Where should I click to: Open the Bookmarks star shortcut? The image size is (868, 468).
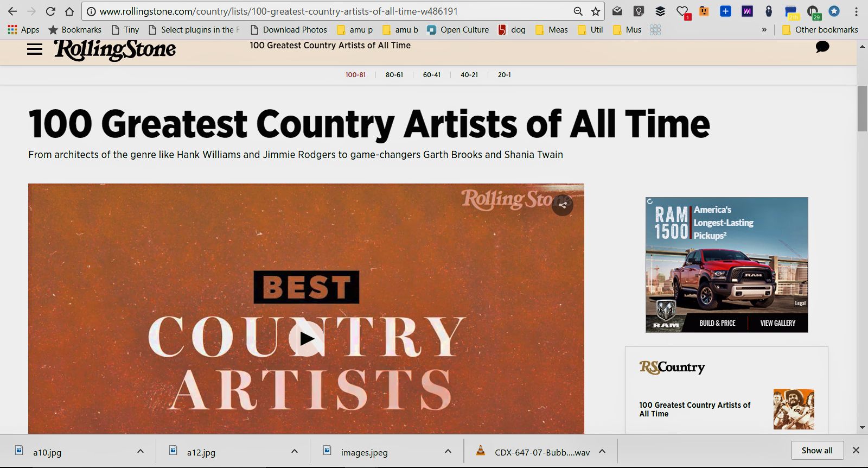click(75, 30)
